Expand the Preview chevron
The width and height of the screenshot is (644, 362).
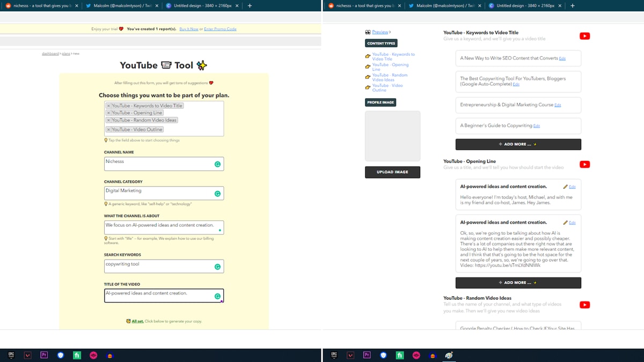point(390,32)
